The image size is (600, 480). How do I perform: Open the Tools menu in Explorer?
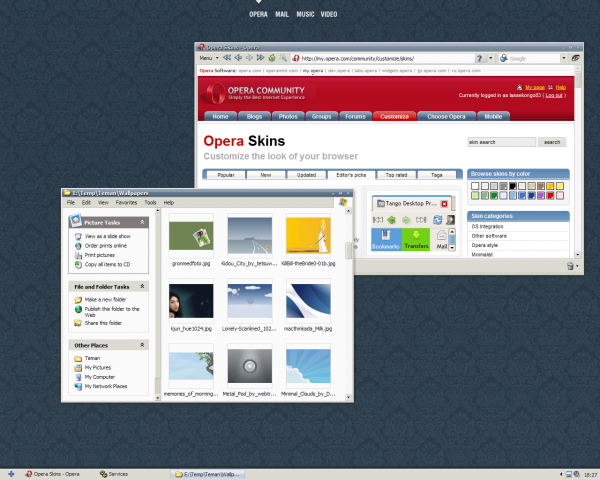[150, 202]
